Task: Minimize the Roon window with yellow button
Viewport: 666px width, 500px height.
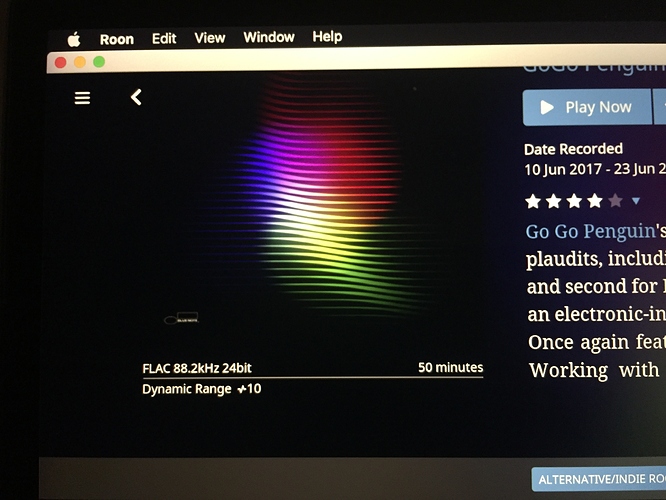Action: click(80, 62)
